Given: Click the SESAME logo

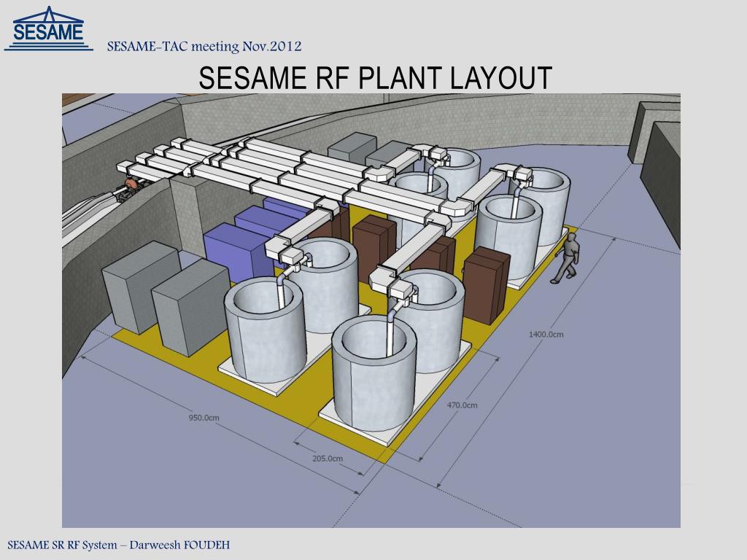Looking at the screenshot, I should tap(48, 28).
